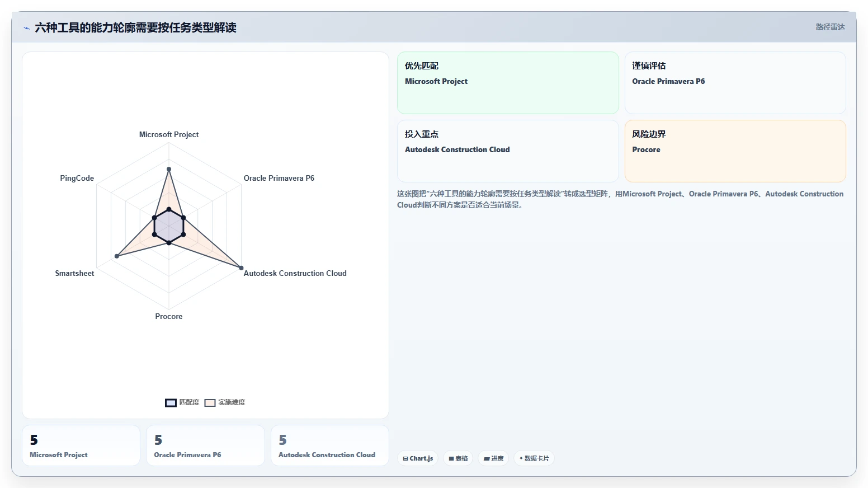Open the 优先匹配 Microsoft Project card

pos(508,83)
